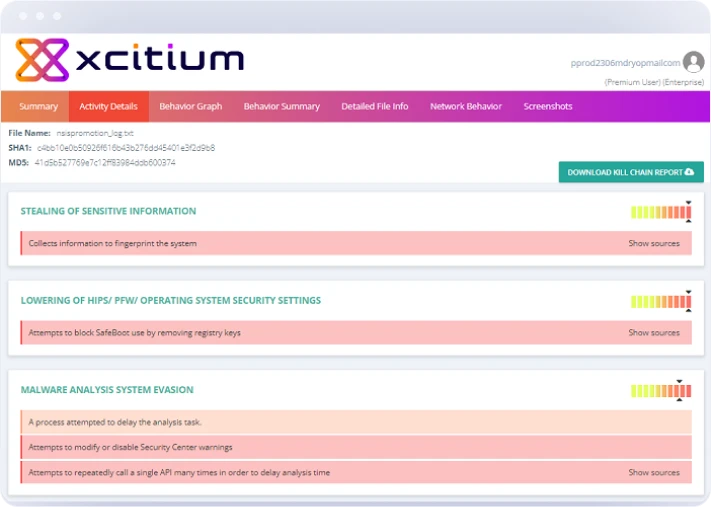The height and width of the screenshot is (507, 711).
Task: Select Lowering of HIPS/PFW security settings heading
Action: tap(170, 301)
